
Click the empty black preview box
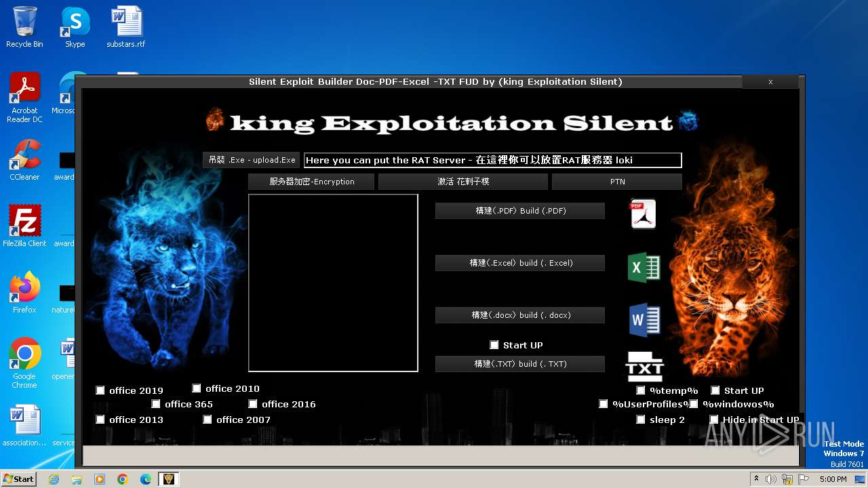[x=333, y=283]
